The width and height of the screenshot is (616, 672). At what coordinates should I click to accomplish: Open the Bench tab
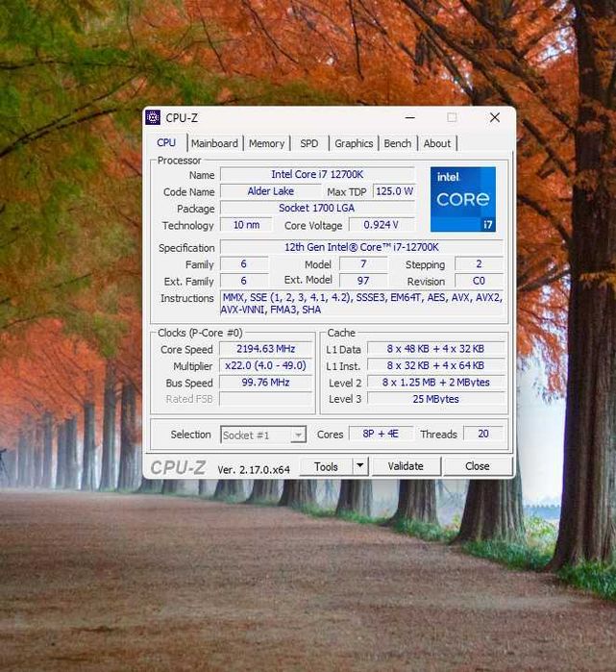pos(398,143)
